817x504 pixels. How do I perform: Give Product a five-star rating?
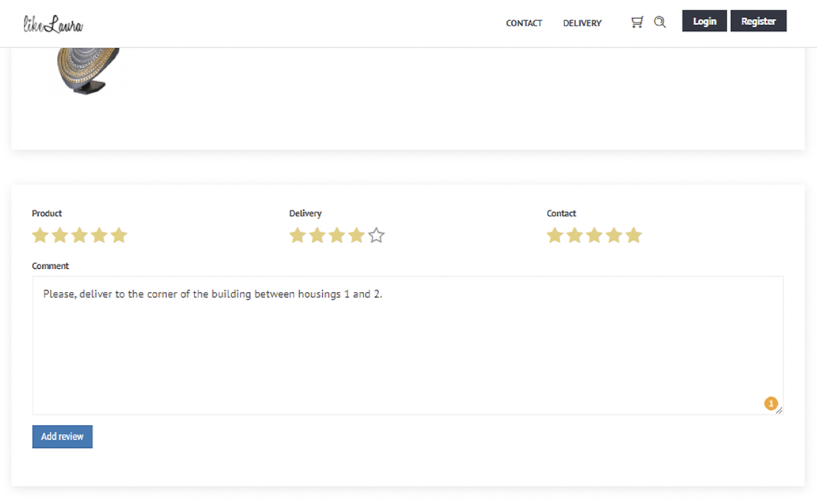pyautogui.click(x=118, y=235)
